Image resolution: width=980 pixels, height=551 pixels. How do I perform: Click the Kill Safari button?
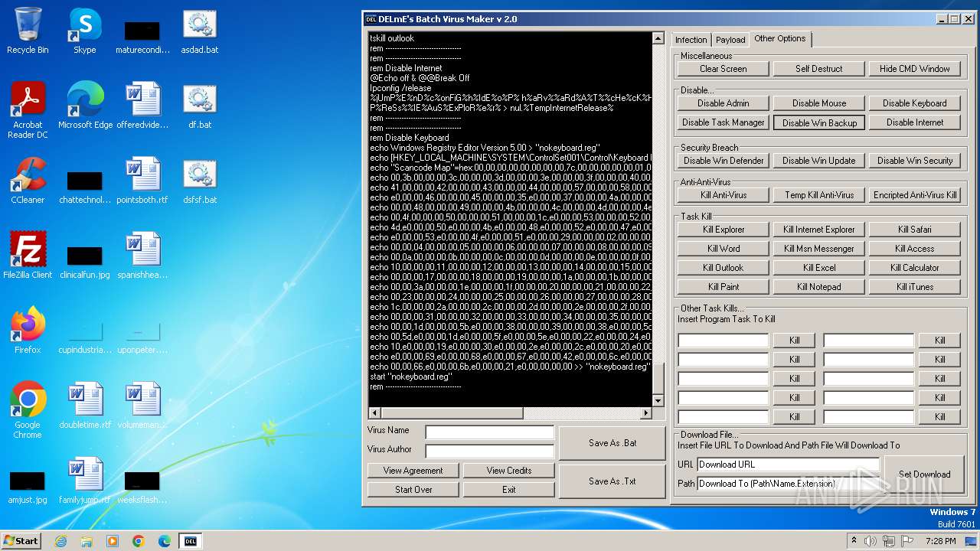pyautogui.click(x=914, y=230)
